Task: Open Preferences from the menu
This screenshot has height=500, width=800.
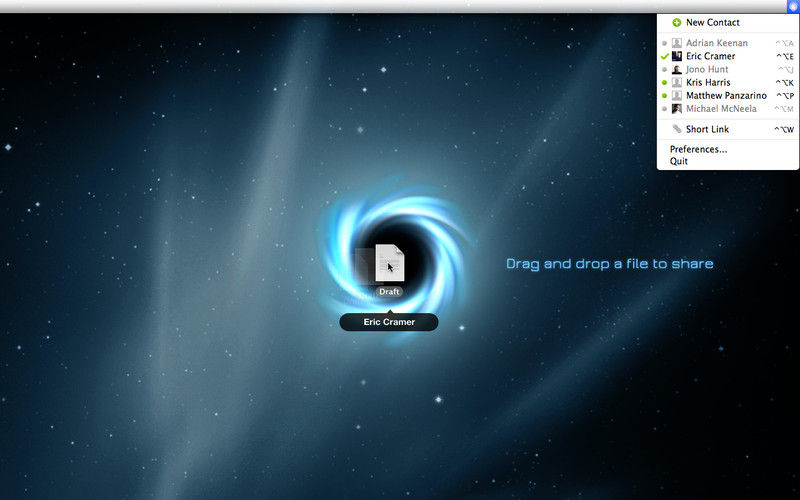Action: (x=698, y=149)
